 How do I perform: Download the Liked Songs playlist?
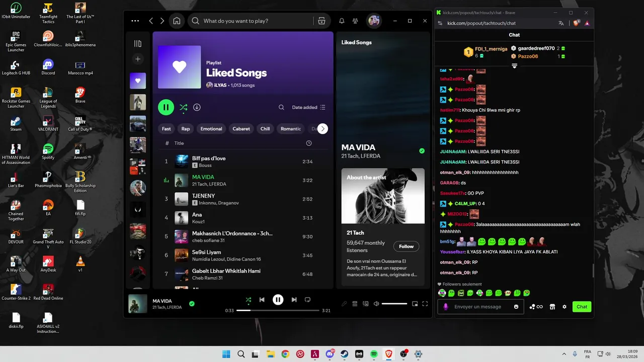197,107
